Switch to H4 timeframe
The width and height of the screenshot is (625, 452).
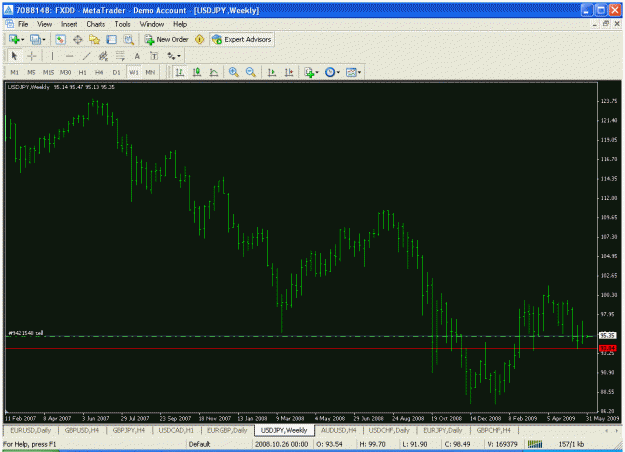[99, 72]
